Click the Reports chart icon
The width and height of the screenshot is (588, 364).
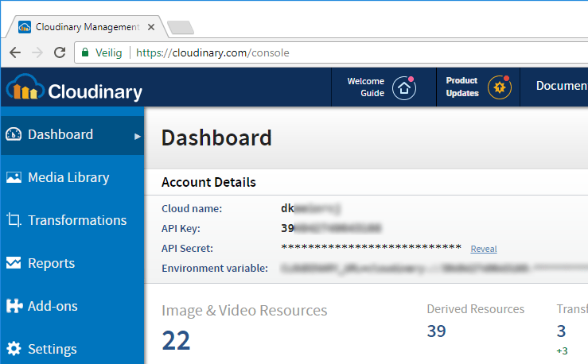14,263
